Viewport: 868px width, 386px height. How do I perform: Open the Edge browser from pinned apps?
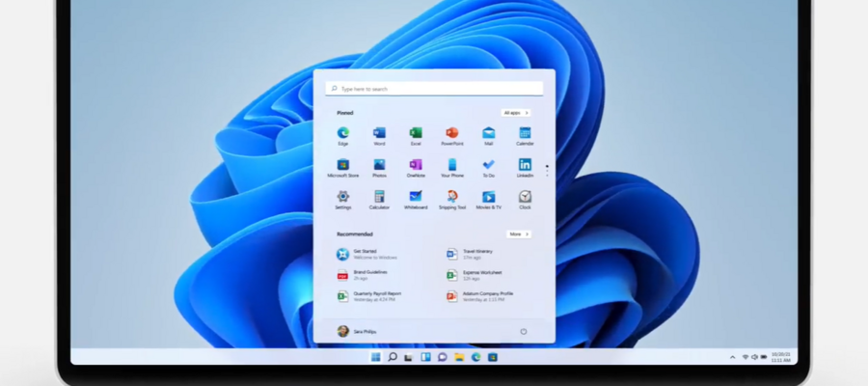tap(342, 133)
